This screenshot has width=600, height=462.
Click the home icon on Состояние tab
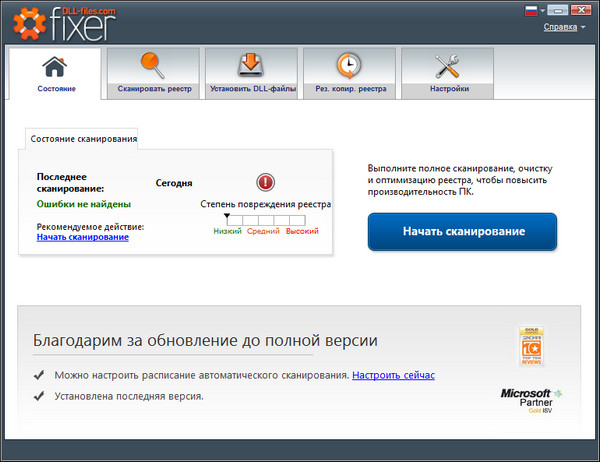[x=55, y=66]
